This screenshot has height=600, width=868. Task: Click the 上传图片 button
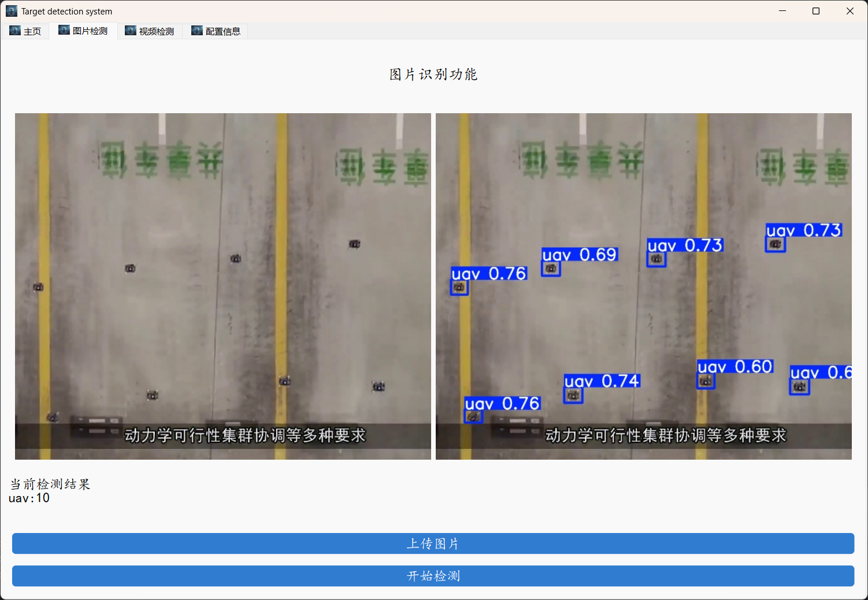(x=433, y=543)
